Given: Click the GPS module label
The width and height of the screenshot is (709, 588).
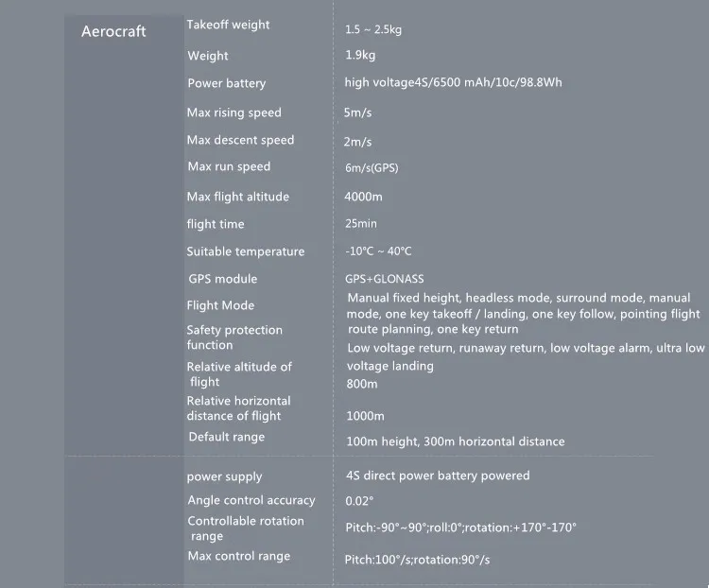Looking at the screenshot, I should click(x=222, y=279).
